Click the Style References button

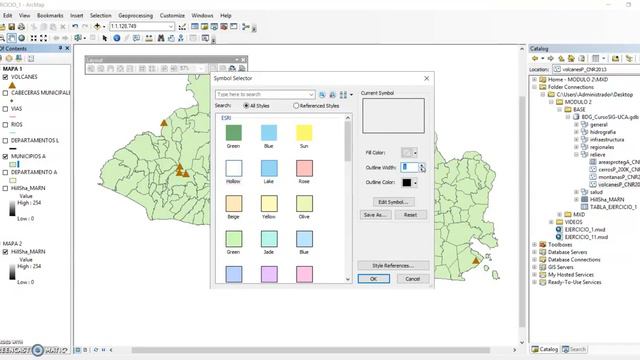pos(393,266)
